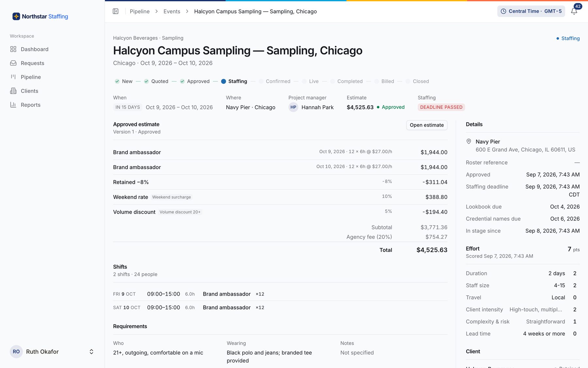Screen dimensions: 588x368
Task: Open the Dashboard sidebar item
Action: point(52,49)
